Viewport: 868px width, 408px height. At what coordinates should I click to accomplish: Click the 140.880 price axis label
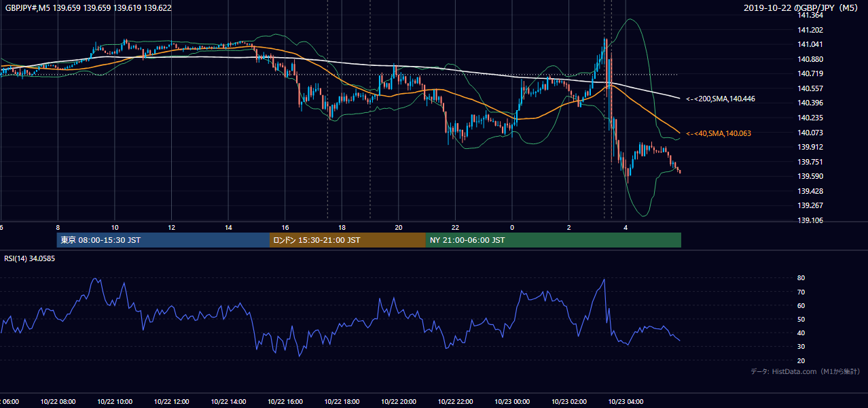click(810, 59)
